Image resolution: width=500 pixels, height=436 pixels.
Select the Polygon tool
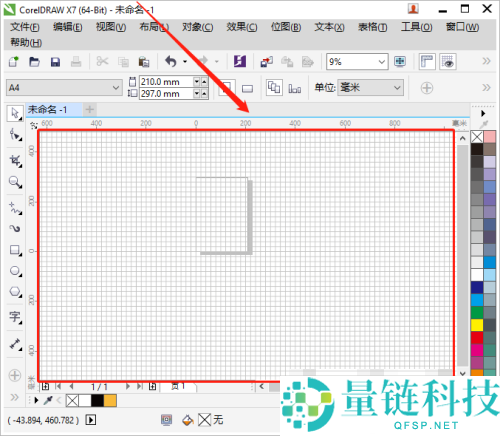coord(15,292)
